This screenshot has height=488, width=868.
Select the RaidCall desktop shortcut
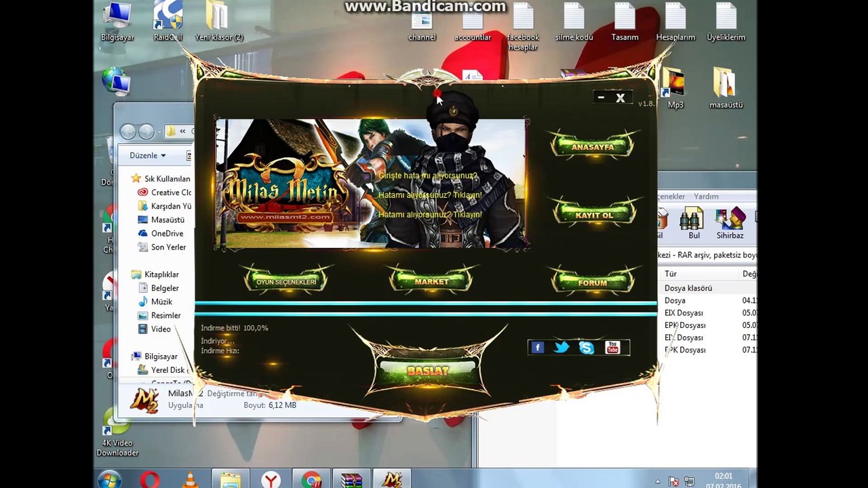point(167,22)
